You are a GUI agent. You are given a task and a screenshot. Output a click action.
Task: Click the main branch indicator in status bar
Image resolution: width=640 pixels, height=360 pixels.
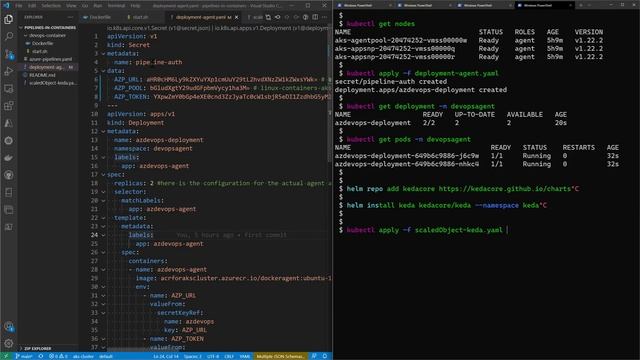pos(24,356)
